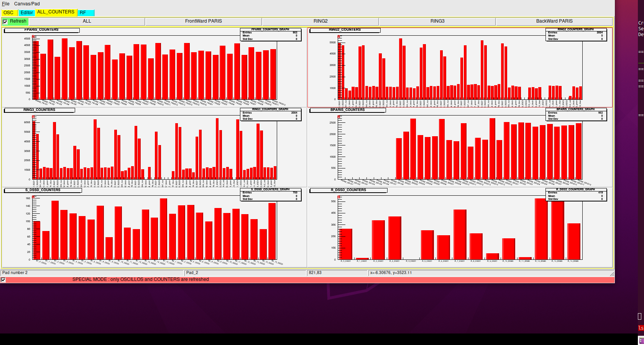Switch to the Editor tab
Image resolution: width=644 pixels, height=345 pixels.
point(27,13)
